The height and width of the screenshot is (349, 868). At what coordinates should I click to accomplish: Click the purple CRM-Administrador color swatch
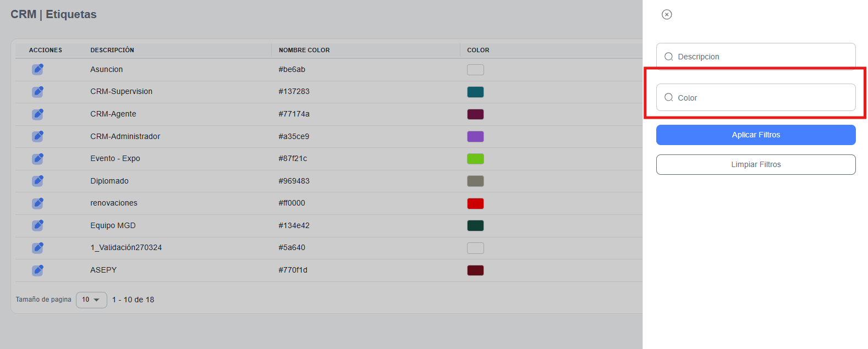pyautogui.click(x=475, y=136)
